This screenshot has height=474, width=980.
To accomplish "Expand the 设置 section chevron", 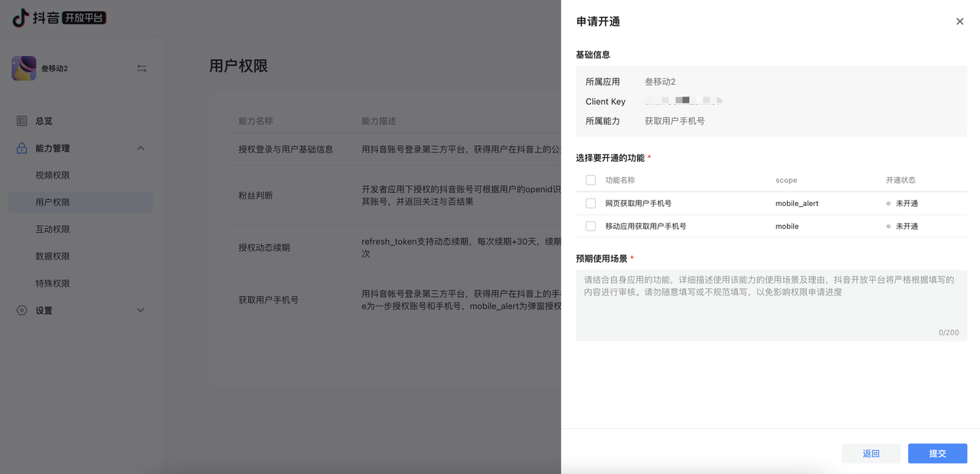I will pyautogui.click(x=141, y=310).
